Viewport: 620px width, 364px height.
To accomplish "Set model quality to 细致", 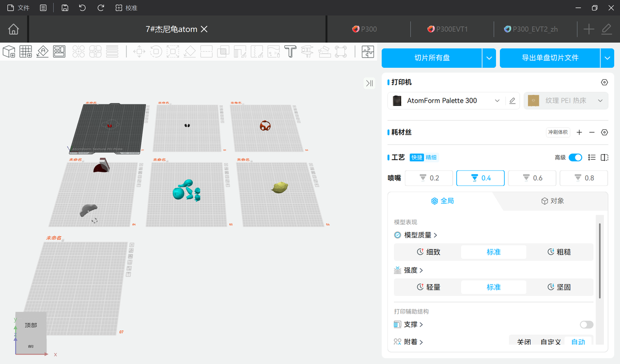I will pyautogui.click(x=428, y=252).
